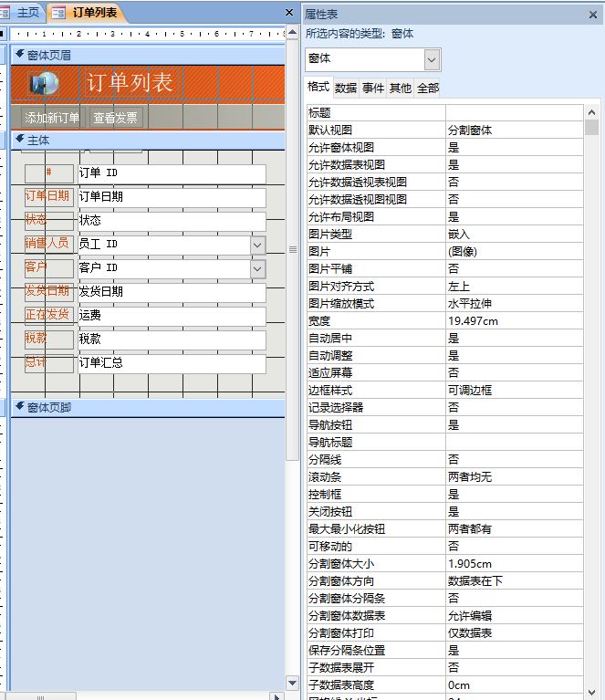605x700 pixels.
Task: Click the 图片对齐方式 value 左上
Action: coord(514,287)
